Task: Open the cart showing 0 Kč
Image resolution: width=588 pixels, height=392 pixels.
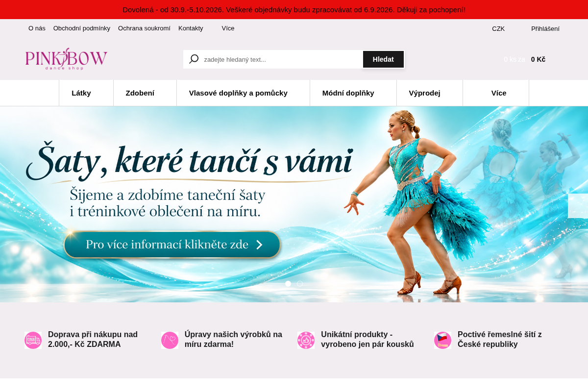Action: click(x=524, y=59)
